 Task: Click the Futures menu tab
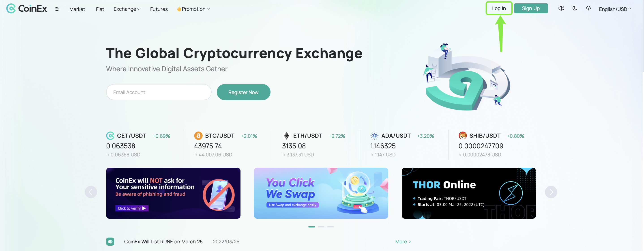[x=159, y=8]
